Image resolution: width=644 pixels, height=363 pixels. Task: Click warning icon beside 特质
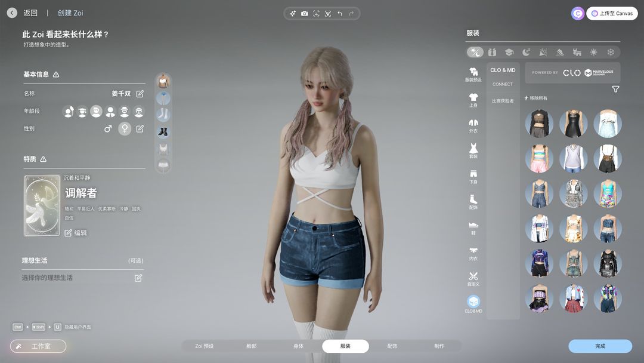click(x=44, y=159)
